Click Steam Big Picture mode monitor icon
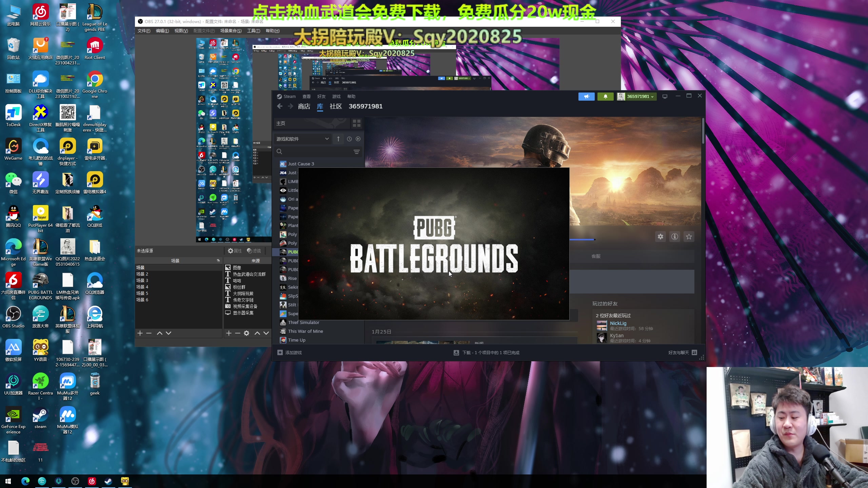868x488 pixels. (665, 97)
